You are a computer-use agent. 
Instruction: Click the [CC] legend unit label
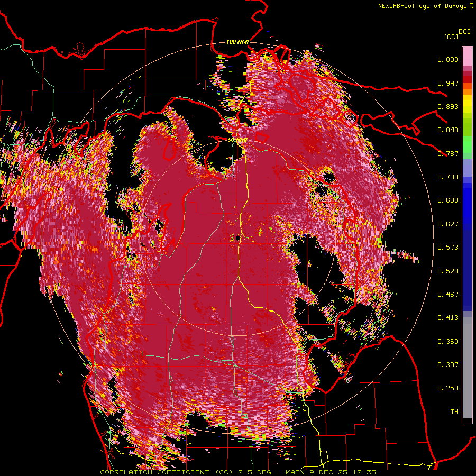point(451,36)
